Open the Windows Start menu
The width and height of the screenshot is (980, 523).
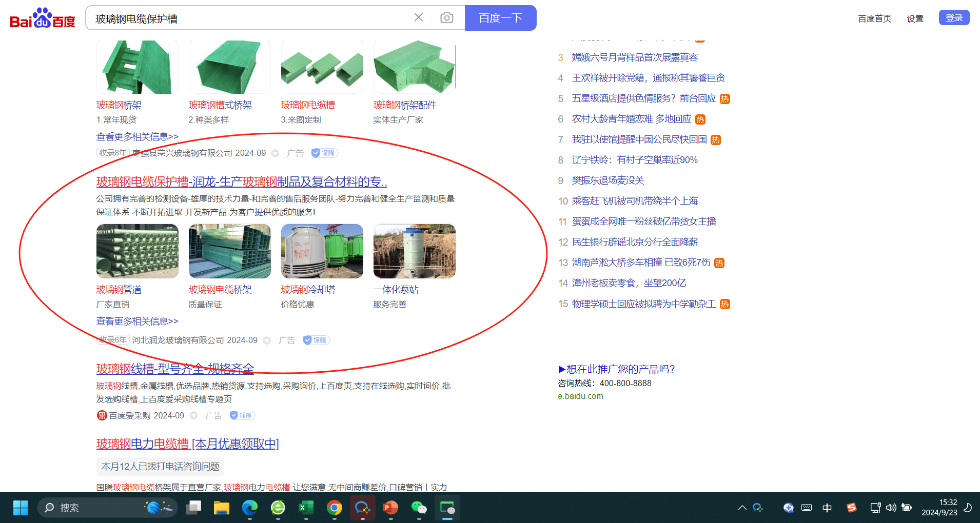(21, 508)
